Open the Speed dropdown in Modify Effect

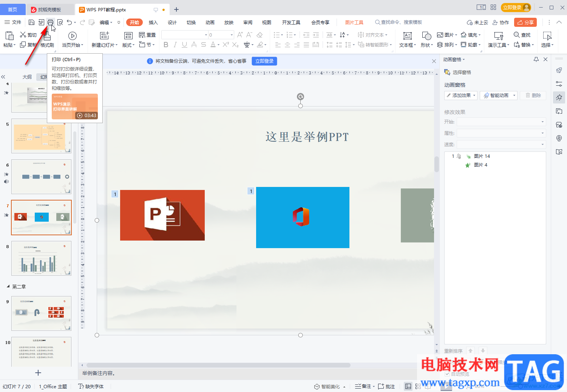[501, 144]
